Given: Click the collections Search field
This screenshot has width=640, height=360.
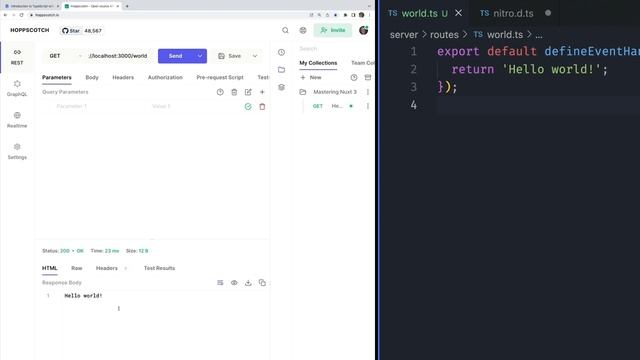Looking at the screenshot, I should (336, 49).
